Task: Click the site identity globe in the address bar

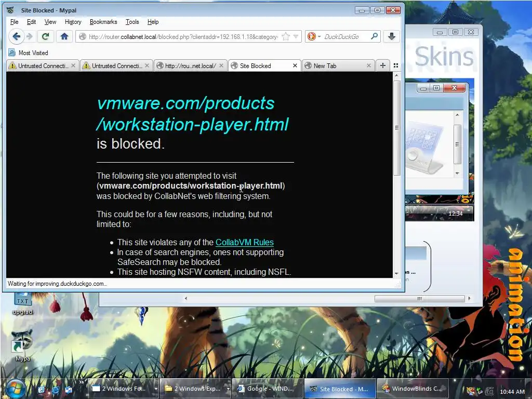Action: (82, 37)
